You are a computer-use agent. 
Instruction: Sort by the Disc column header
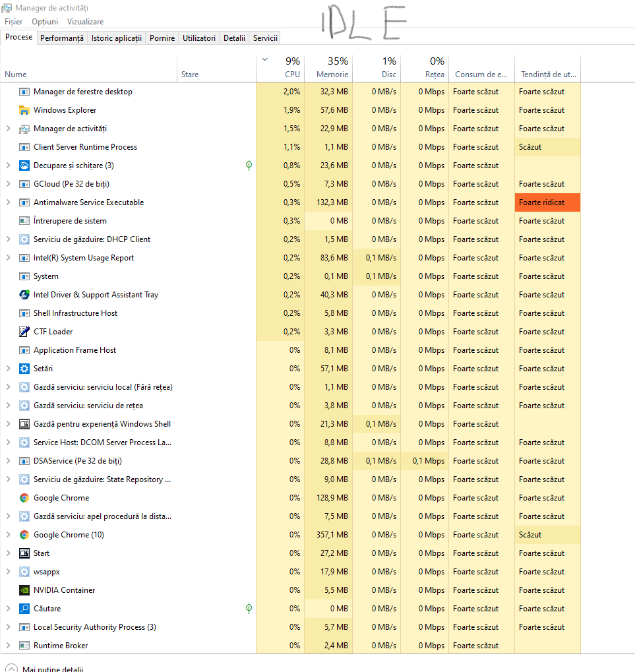377,68
